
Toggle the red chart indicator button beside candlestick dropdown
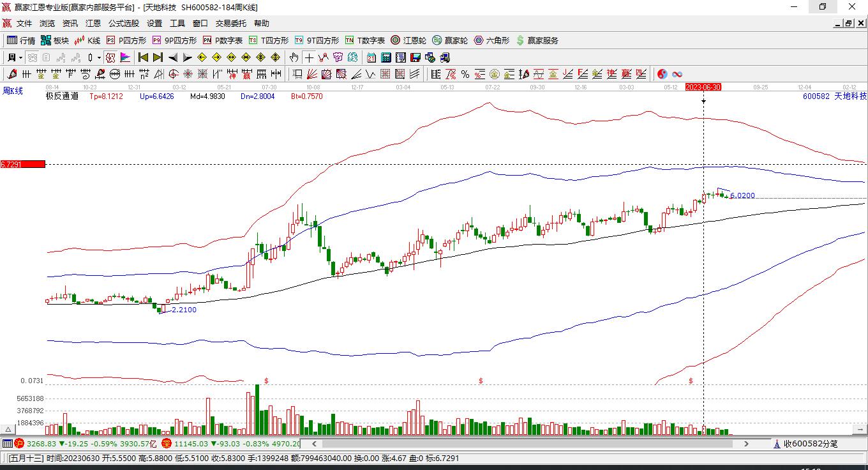point(111,57)
